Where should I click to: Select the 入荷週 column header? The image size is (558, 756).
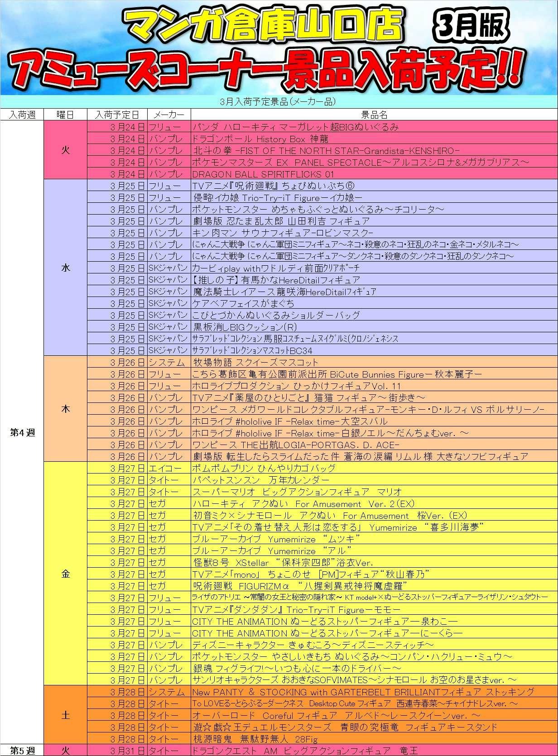22,115
